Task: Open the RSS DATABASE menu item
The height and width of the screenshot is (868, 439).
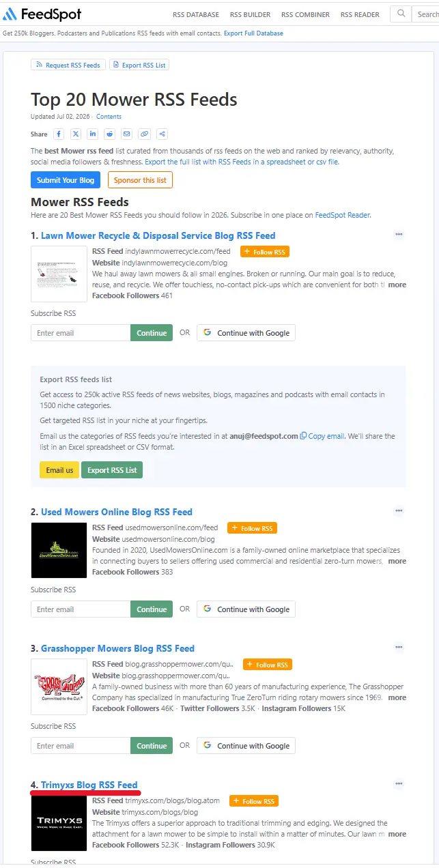Action: [195, 14]
